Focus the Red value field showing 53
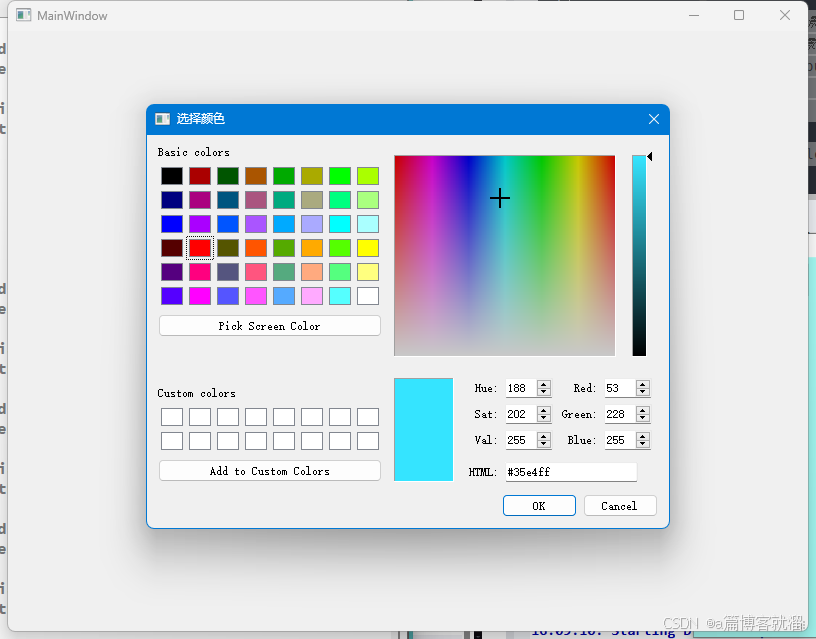This screenshot has width=816, height=639. [620, 388]
